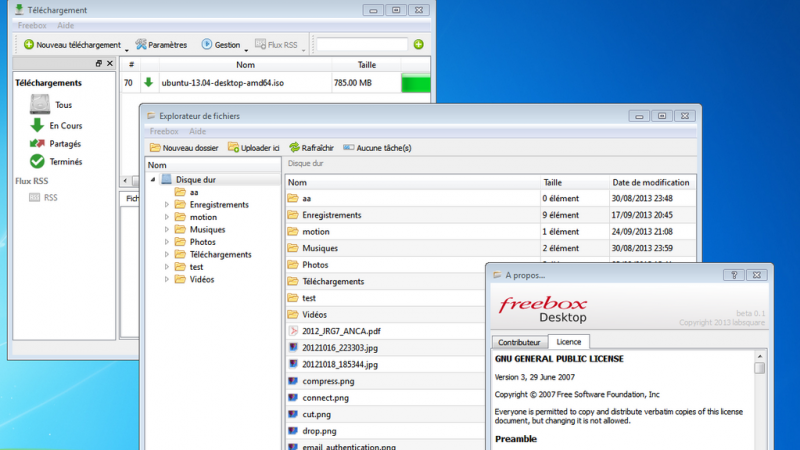This screenshot has width=800, height=450.
Task: Click the Nouveau dossier folder icon
Action: pyautogui.click(x=155, y=147)
